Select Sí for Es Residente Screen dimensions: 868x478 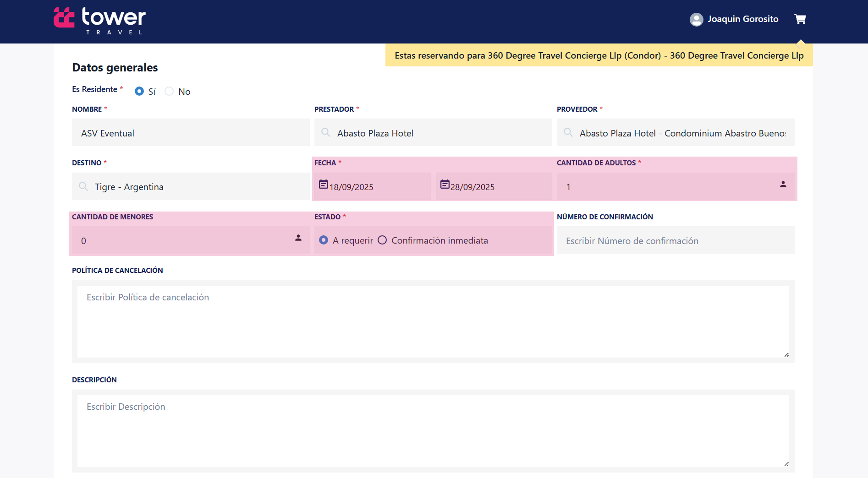tap(139, 92)
